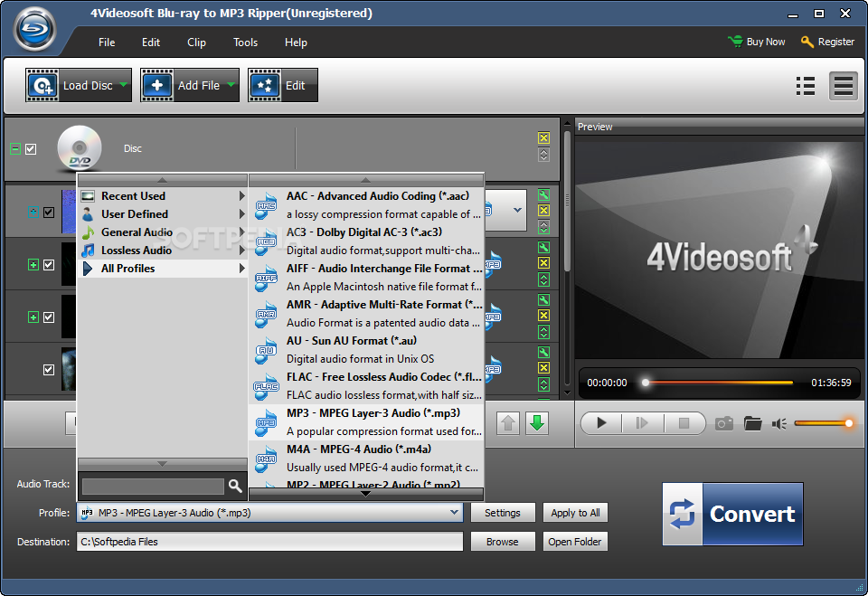Click the Browse button

(x=503, y=542)
